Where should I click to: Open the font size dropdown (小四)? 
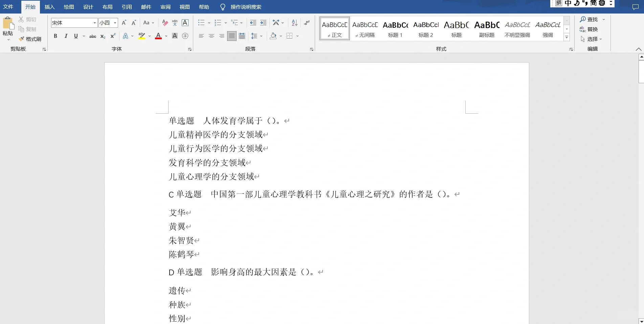115,23
